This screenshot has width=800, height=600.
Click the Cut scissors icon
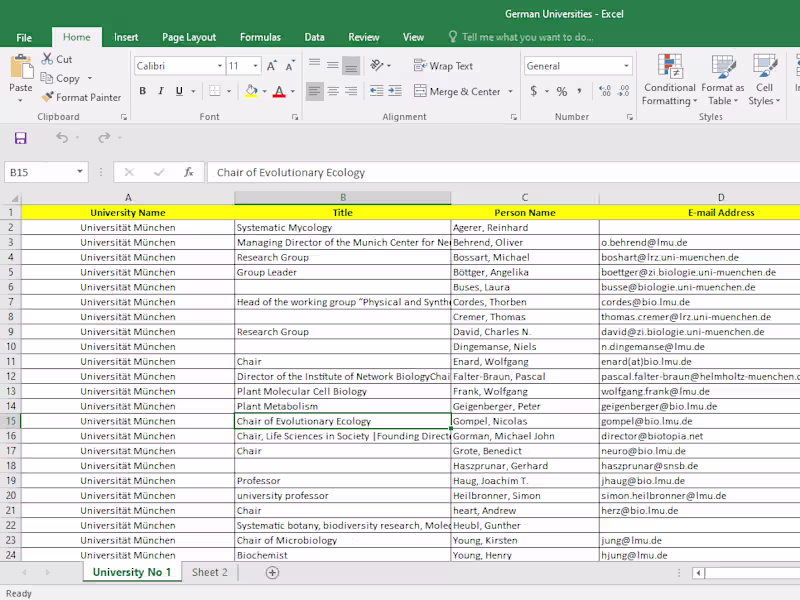(47, 60)
